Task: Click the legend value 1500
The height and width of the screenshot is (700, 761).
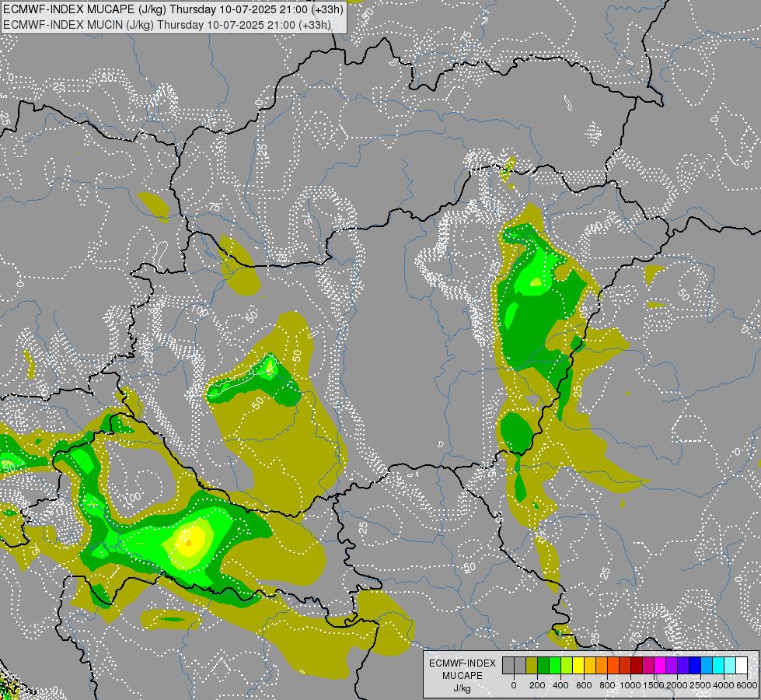Action: click(654, 685)
